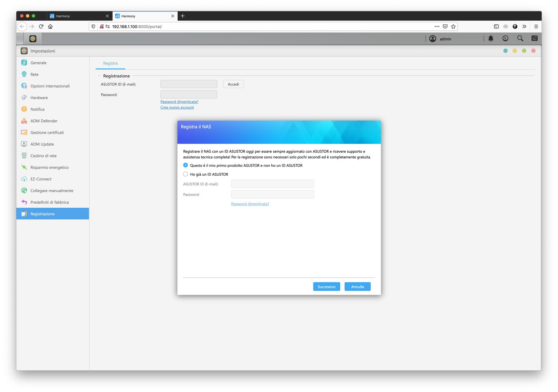The width and height of the screenshot is (558, 392).
Task: Select the second Harmony browser tab
Action: tap(144, 16)
